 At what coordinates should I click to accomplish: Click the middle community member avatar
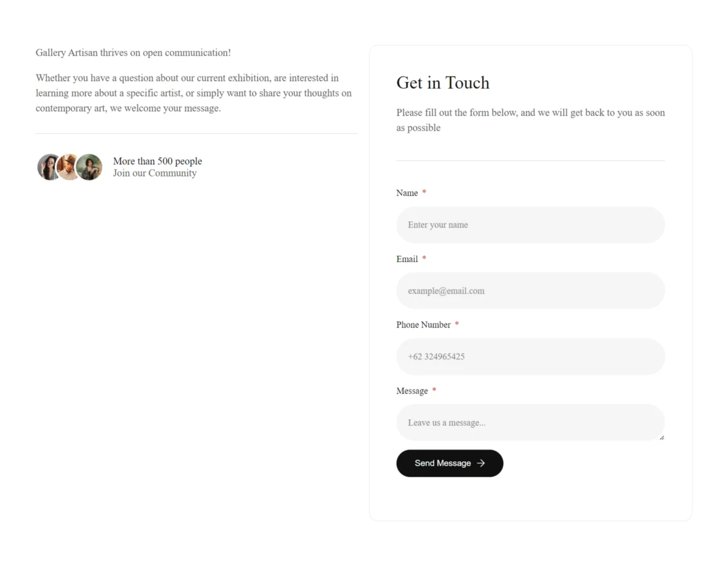69,167
